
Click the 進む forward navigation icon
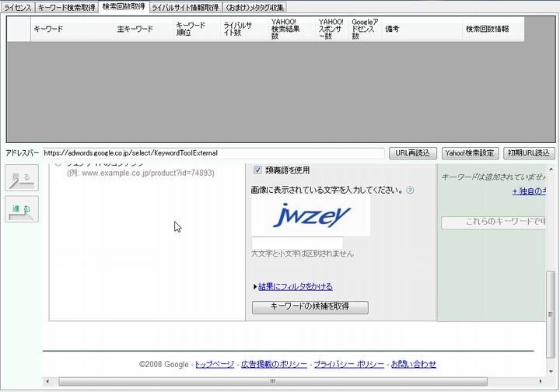pos(22,209)
